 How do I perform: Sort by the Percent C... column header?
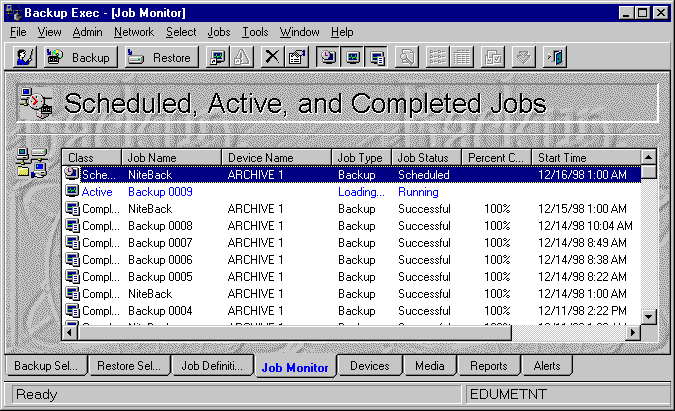[x=497, y=158]
